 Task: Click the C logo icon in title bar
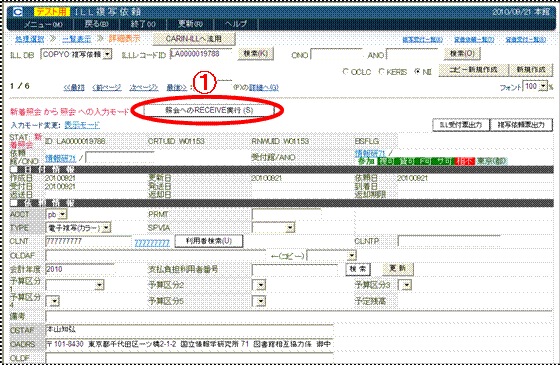(x=18, y=12)
